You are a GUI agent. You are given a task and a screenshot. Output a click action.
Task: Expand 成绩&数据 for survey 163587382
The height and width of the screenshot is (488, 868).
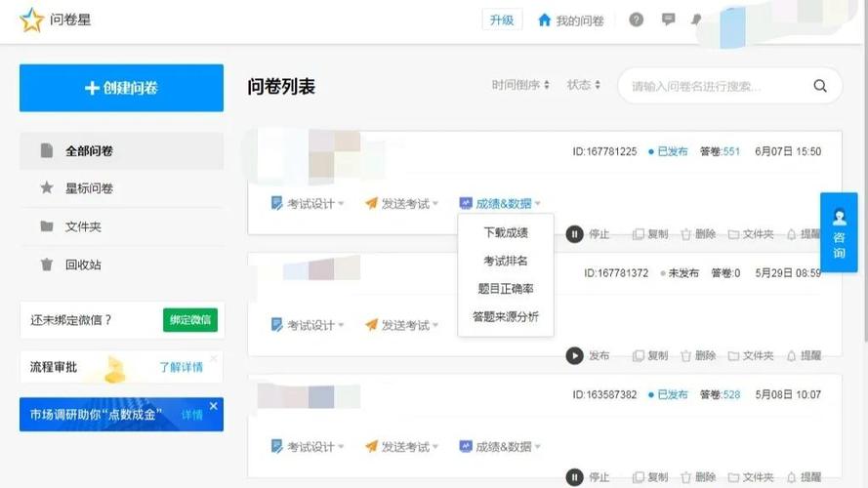[500, 446]
